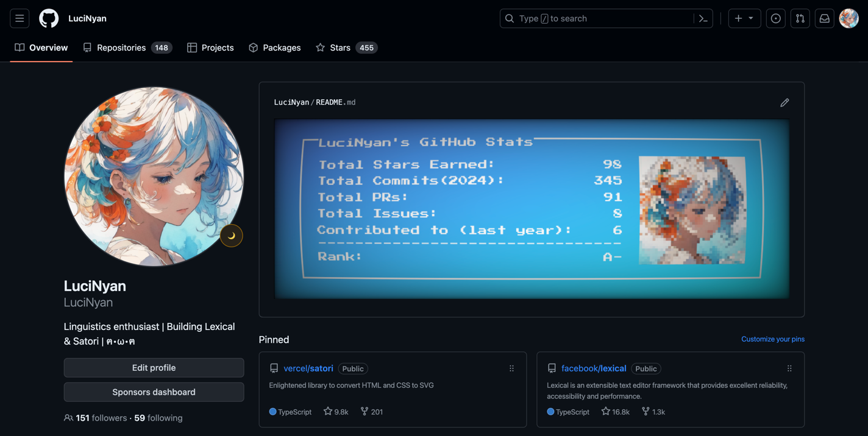View the 151 followers list

click(x=101, y=418)
